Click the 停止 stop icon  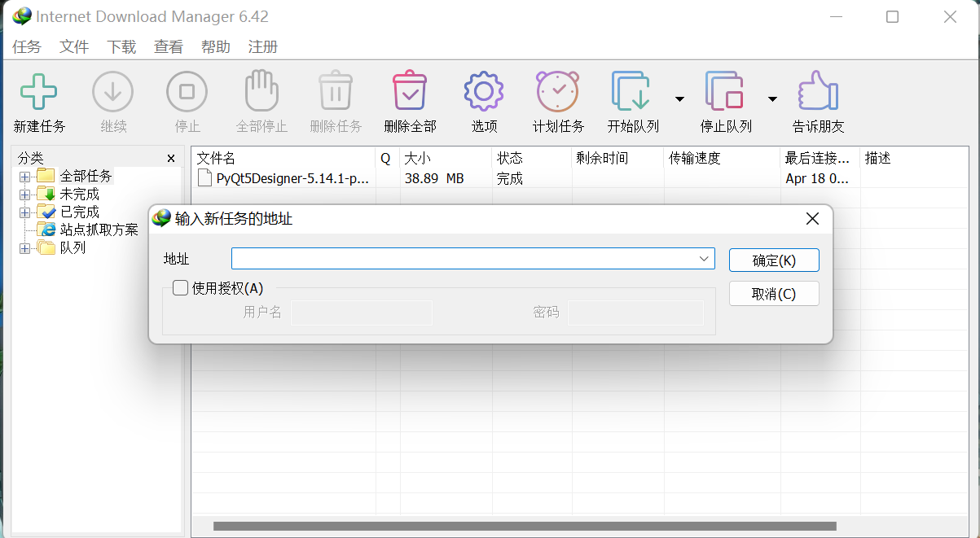(x=187, y=91)
